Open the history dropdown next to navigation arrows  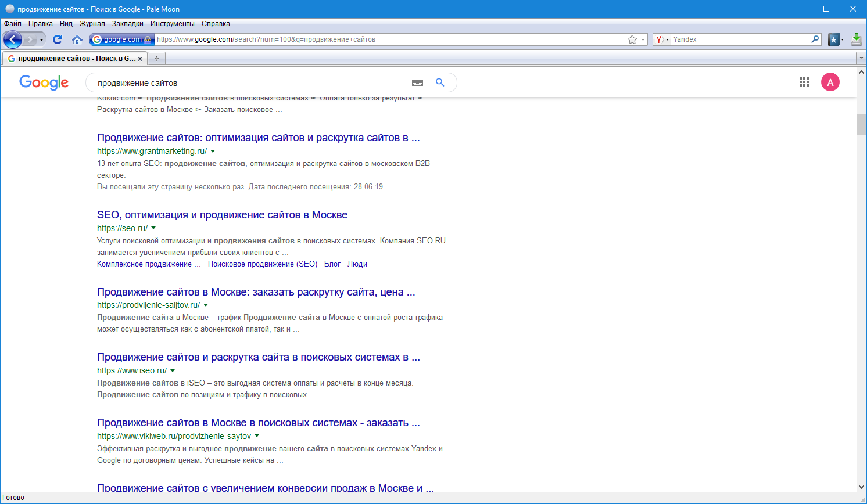(x=41, y=39)
